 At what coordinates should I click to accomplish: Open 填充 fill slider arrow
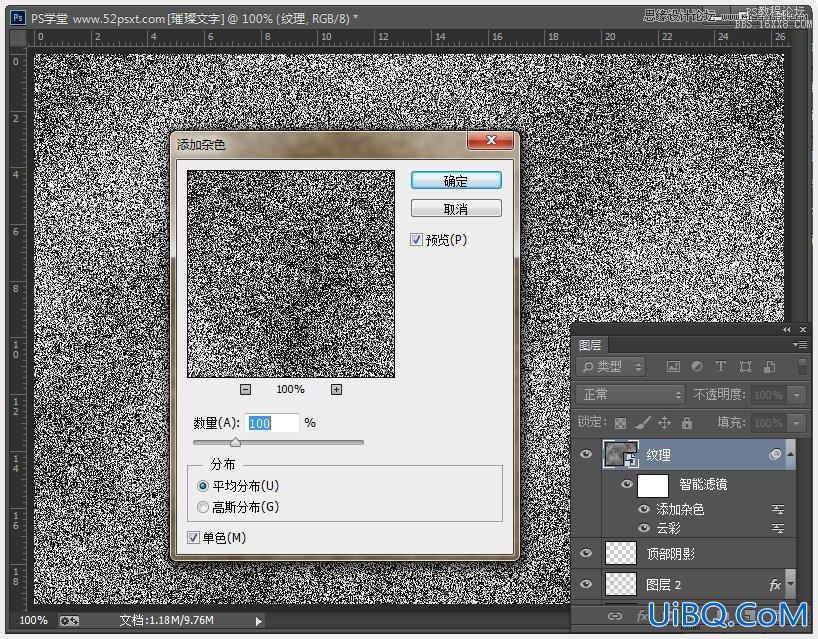click(797, 423)
